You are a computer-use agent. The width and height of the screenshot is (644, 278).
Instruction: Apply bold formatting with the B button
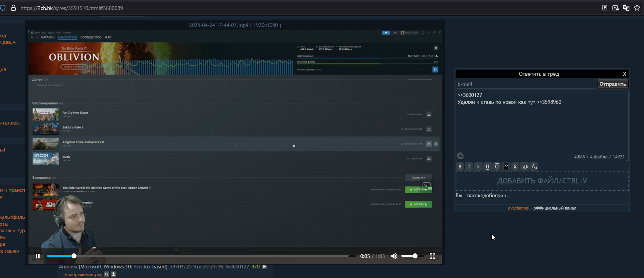(x=460, y=166)
